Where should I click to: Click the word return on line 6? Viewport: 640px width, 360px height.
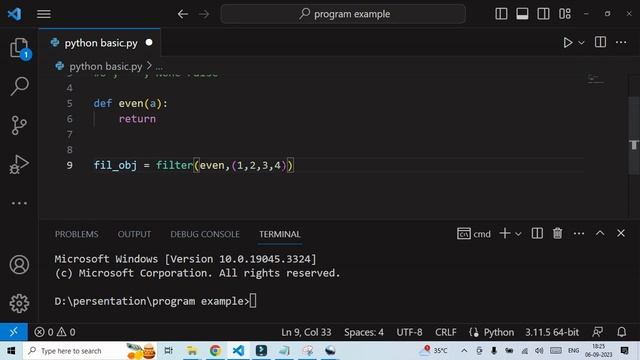click(x=137, y=119)
